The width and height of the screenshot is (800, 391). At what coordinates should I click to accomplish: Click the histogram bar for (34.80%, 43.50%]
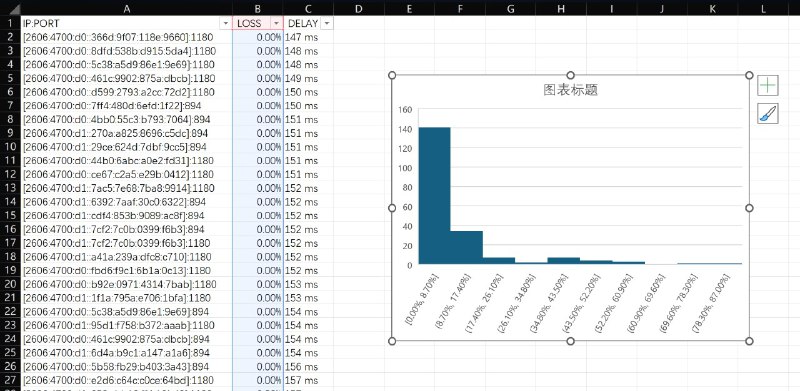point(564,260)
